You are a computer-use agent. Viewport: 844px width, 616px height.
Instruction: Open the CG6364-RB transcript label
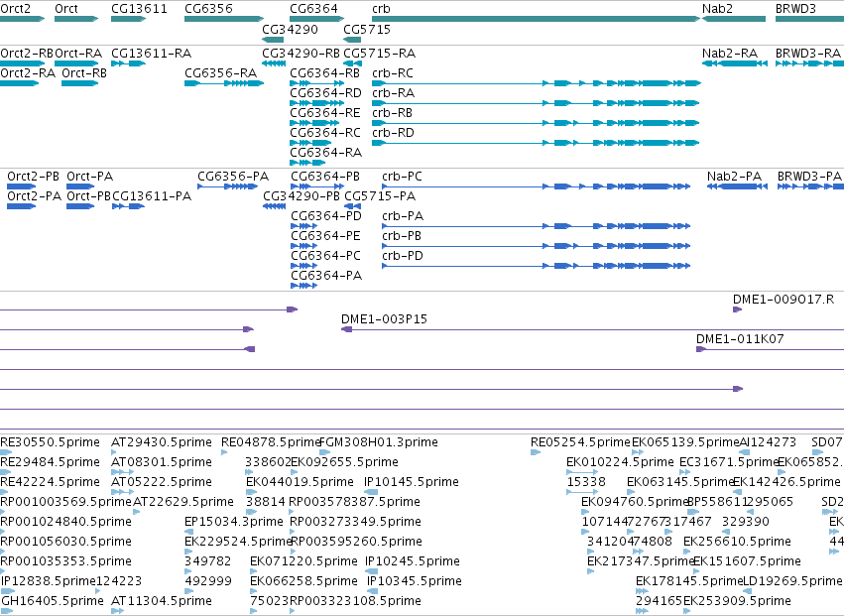pyautogui.click(x=324, y=73)
